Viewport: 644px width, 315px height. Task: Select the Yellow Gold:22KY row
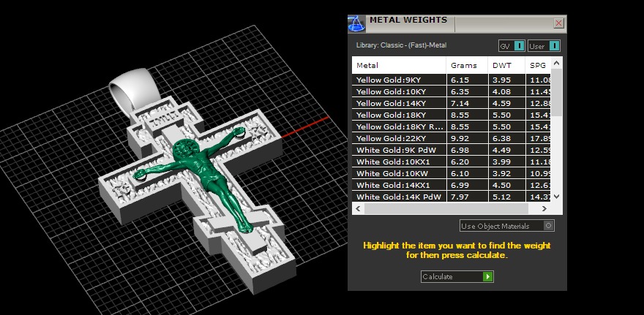coord(452,138)
